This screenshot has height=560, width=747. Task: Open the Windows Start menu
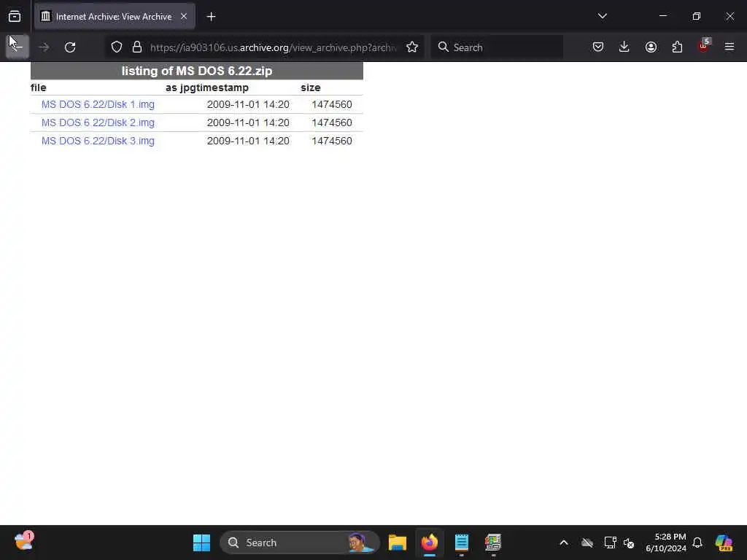[x=201, y=542]
